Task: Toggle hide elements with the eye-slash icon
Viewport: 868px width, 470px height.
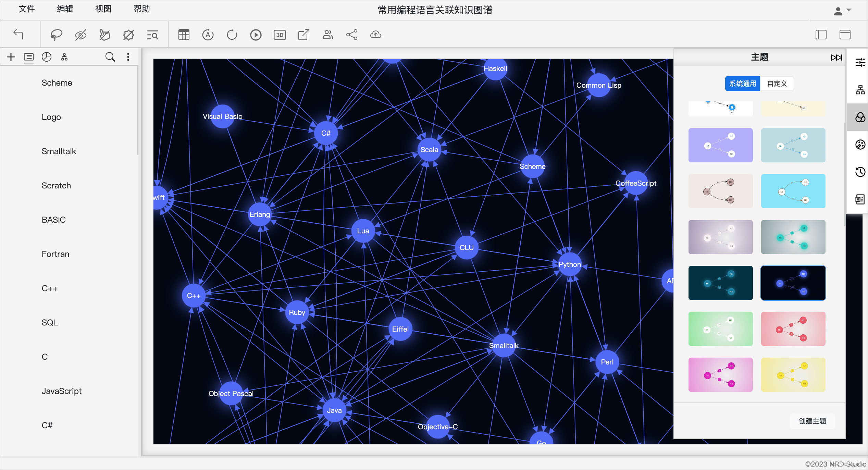Action: pos(80,34)
